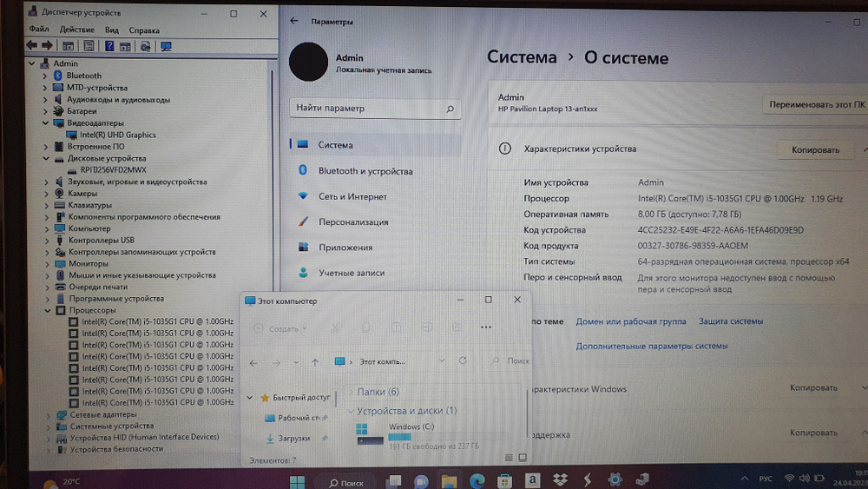Click refresh icon in Explorer address bar
This screenshot has width=868, height=489.
[x=463, y=360]
